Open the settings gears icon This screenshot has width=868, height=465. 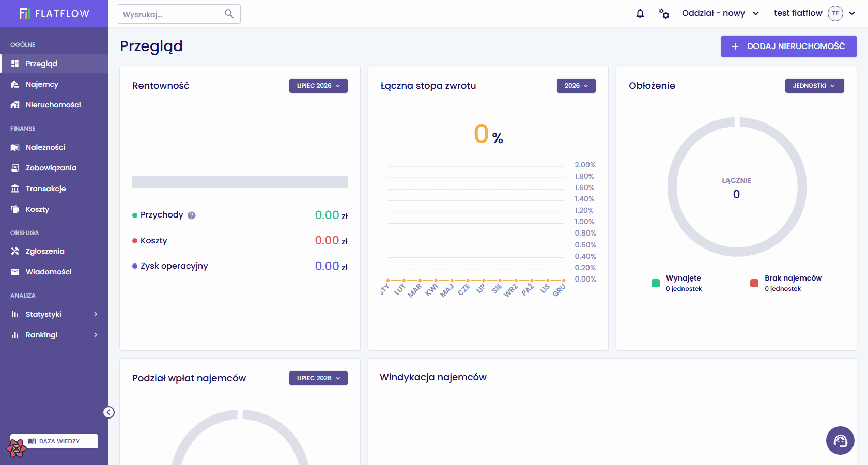click(x=664, y=13)
